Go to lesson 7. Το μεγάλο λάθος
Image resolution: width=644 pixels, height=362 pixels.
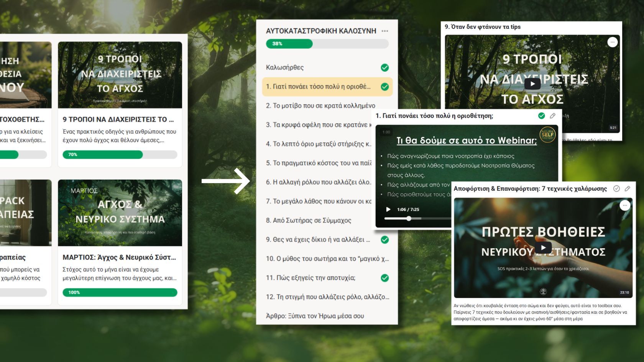pyautogui.click(x=319, y=201)
